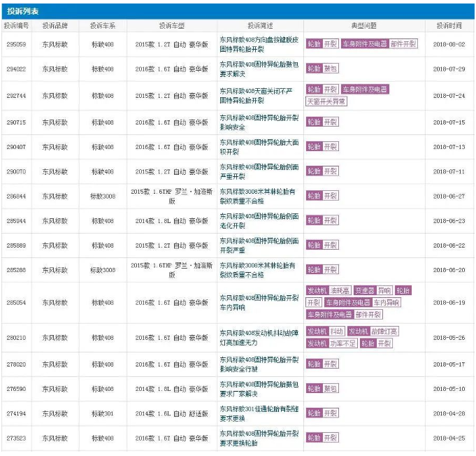
Task: Select complaint number 290407
Action: (x=16, y=147)
